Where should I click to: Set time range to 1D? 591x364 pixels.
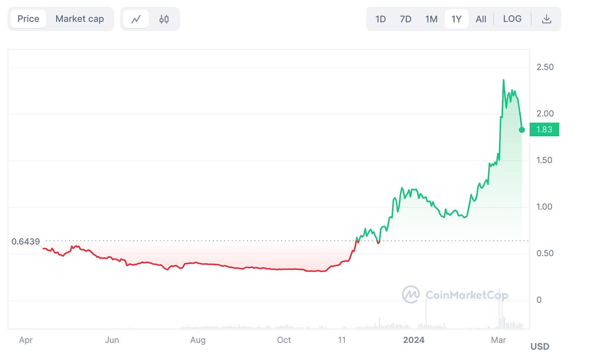[381, 19]
